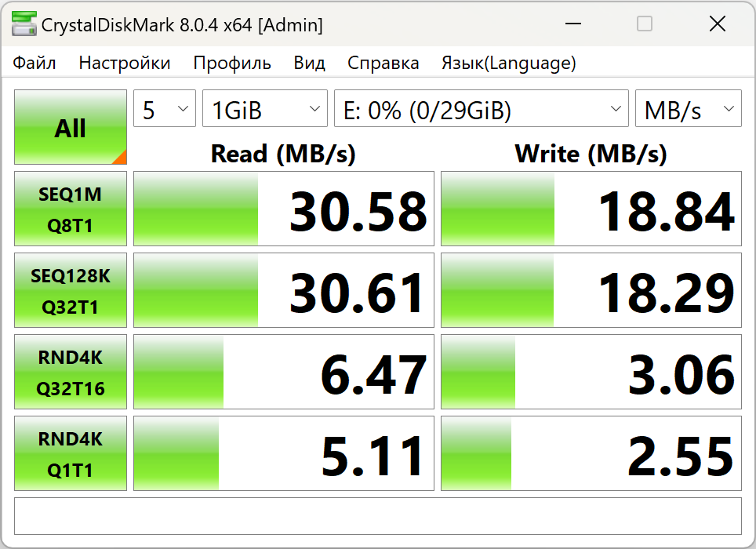Click the SEQ128K write result 18.29

click(x=591, y=290)
